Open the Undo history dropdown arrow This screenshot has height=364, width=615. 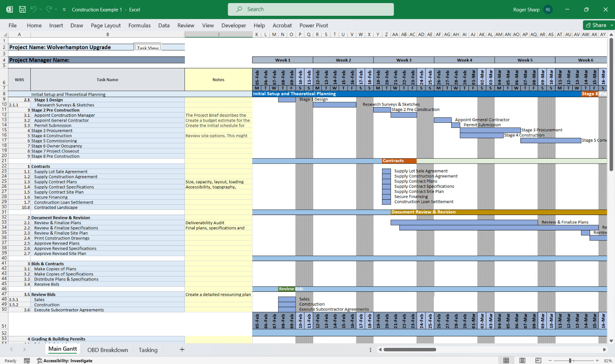(40, 10)
